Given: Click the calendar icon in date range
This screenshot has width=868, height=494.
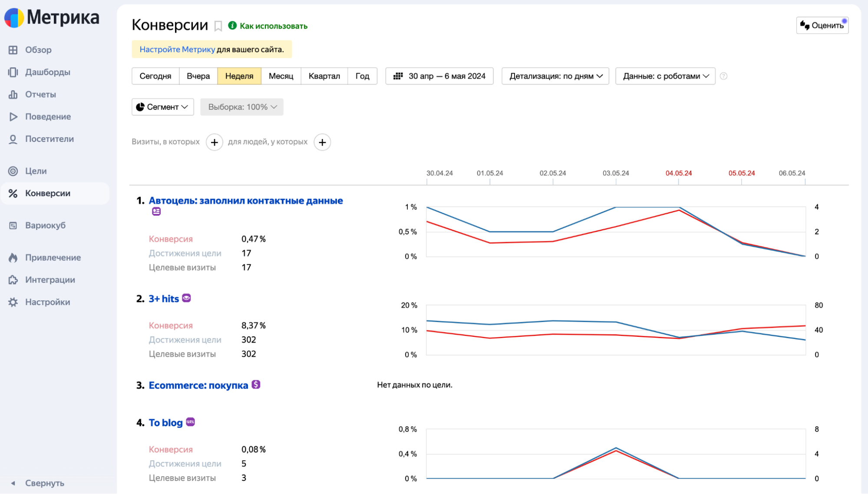Looking at the screenshot, I should tap(398, 76).
